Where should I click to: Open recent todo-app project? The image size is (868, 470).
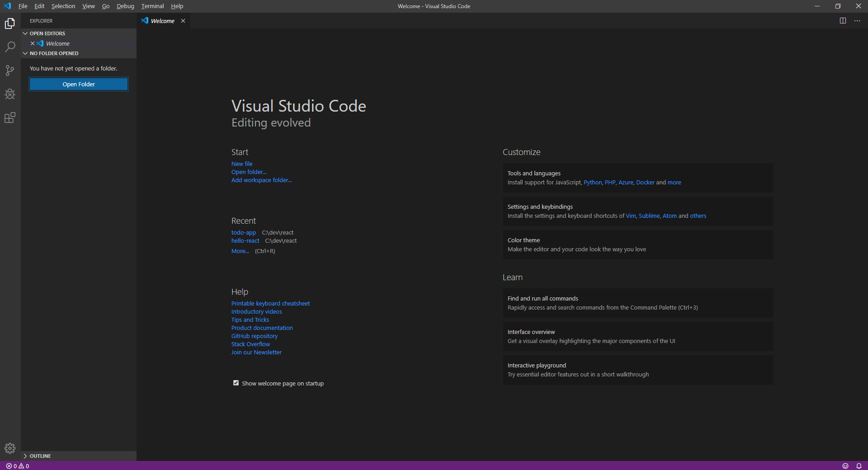coord(244,232)
